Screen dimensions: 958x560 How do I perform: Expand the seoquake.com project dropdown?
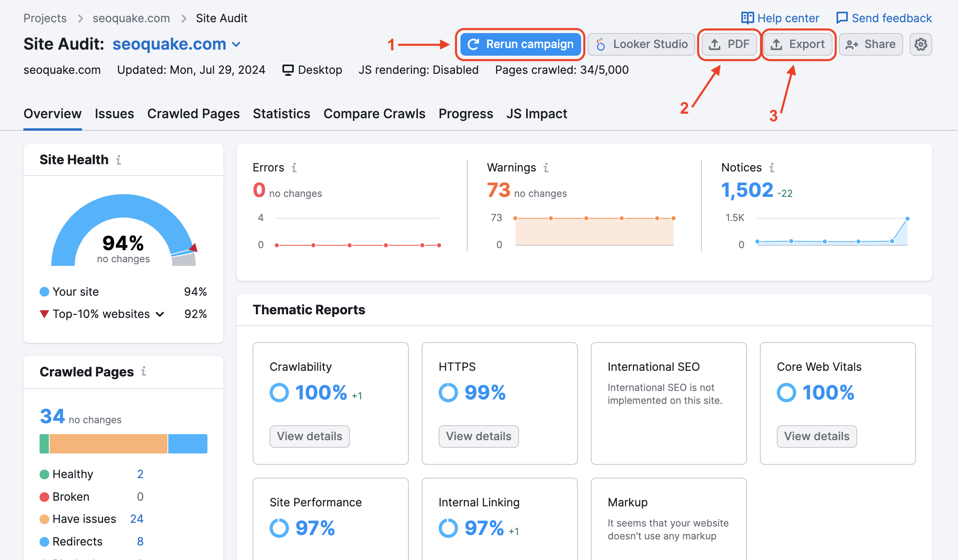[x=237, y=44]
